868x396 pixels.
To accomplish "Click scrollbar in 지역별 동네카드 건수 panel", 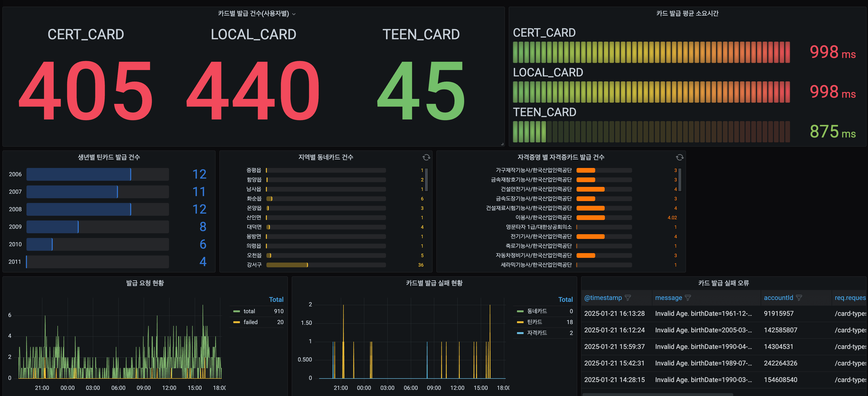I will coord(426,180).
